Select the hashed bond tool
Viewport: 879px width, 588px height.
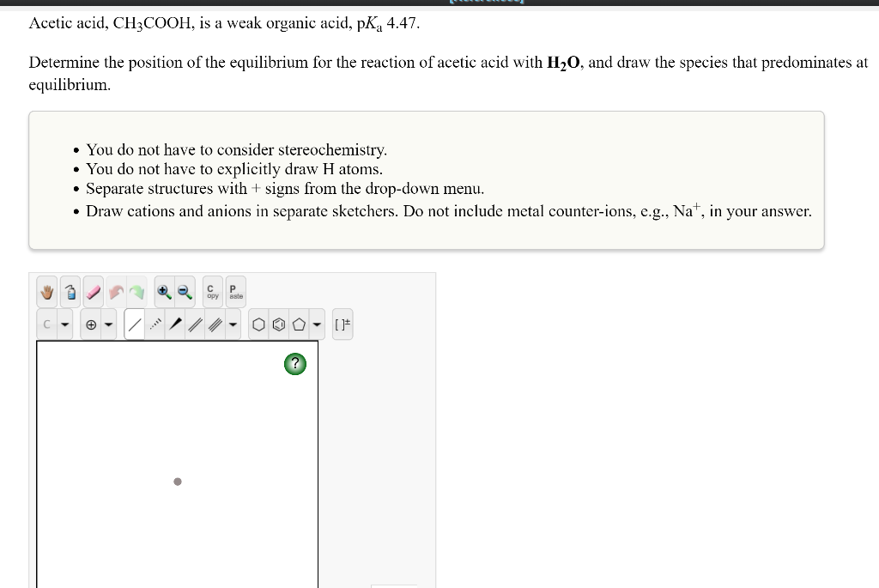point(154,324)
